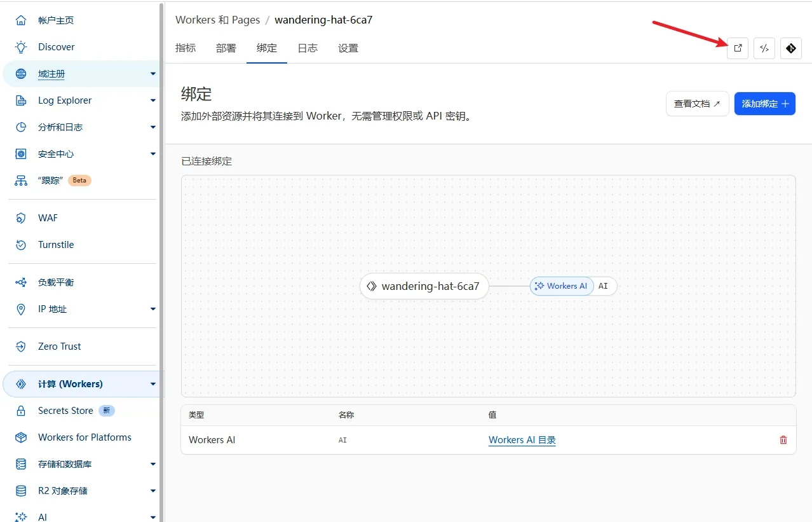Click the 已连接绑定 heading text

click(x=207, y=161)
